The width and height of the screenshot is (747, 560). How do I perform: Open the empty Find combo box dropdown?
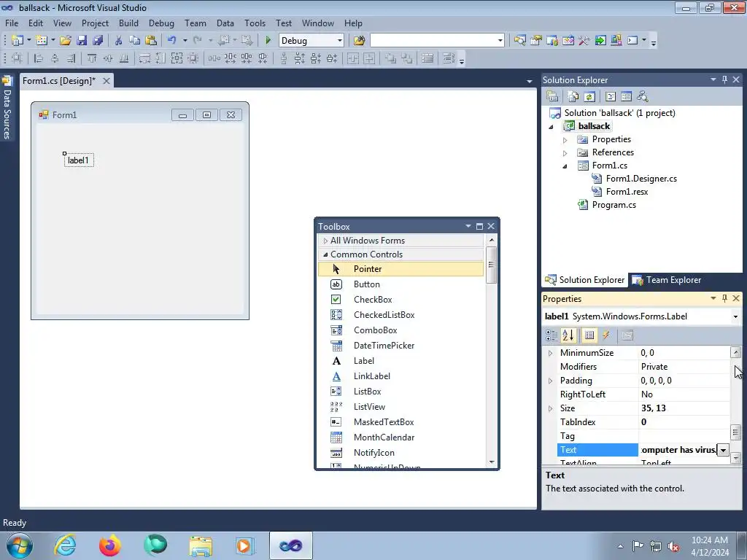coord(500,41)
